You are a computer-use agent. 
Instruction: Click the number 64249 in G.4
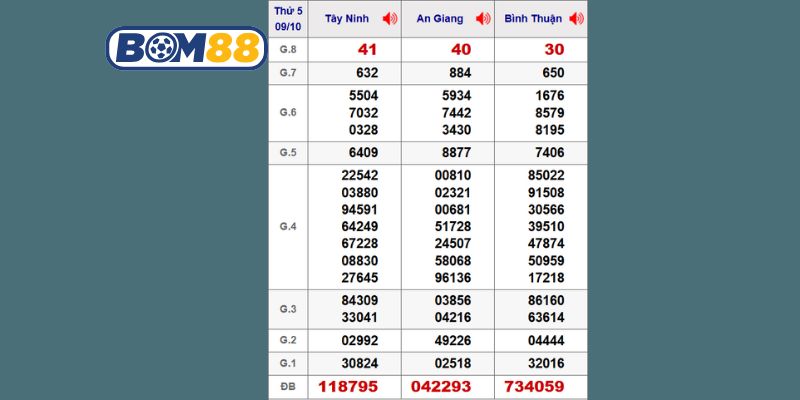[x=360, y=227]
